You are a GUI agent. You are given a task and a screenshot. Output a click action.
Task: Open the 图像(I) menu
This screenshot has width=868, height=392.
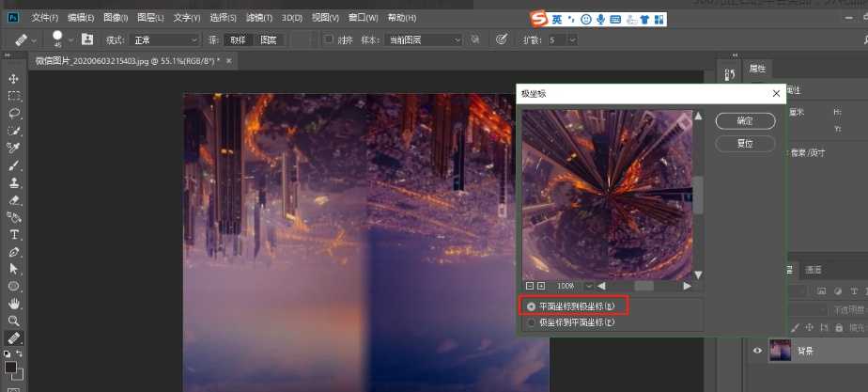click(116, 18)
